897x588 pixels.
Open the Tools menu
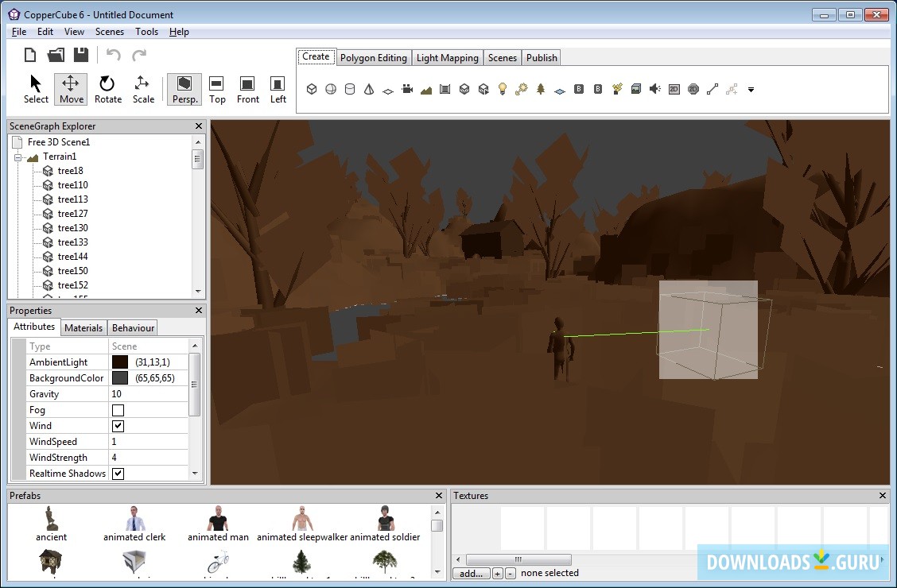click(146, 32)
